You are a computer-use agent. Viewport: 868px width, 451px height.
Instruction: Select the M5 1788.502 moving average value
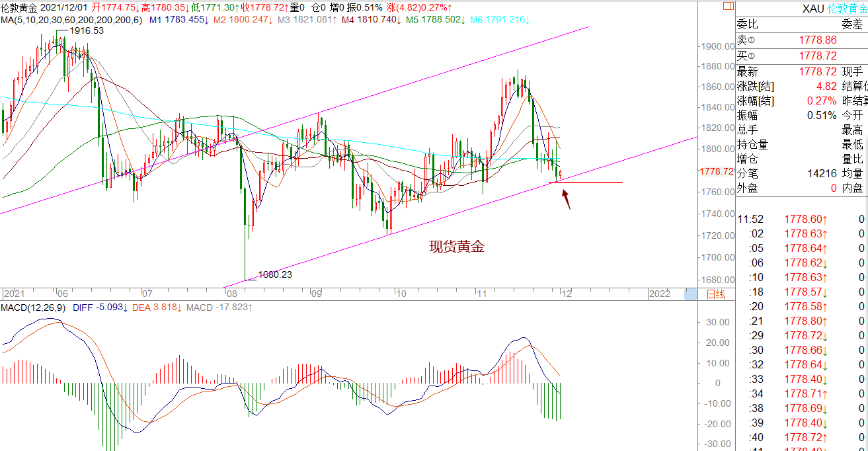pyautogui.click(x=434, y=20)
